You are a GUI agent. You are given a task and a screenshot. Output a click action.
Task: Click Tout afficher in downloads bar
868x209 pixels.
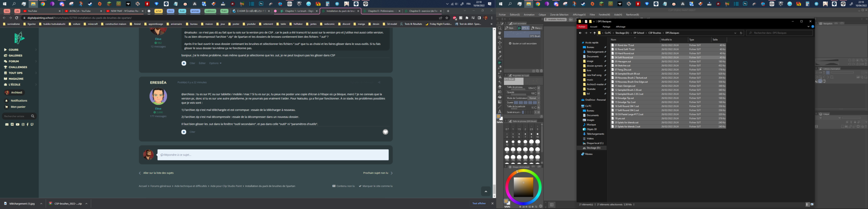click(479, 203)
